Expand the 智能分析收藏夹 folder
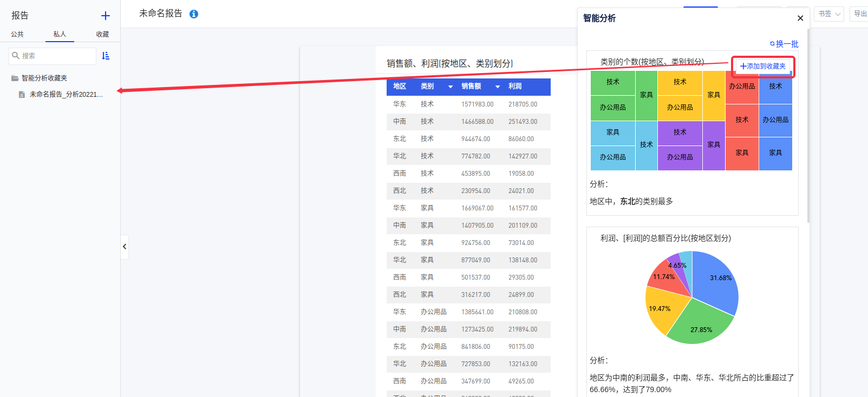Image resolution: width=868 pixels, height=397 pixels. 44,78
